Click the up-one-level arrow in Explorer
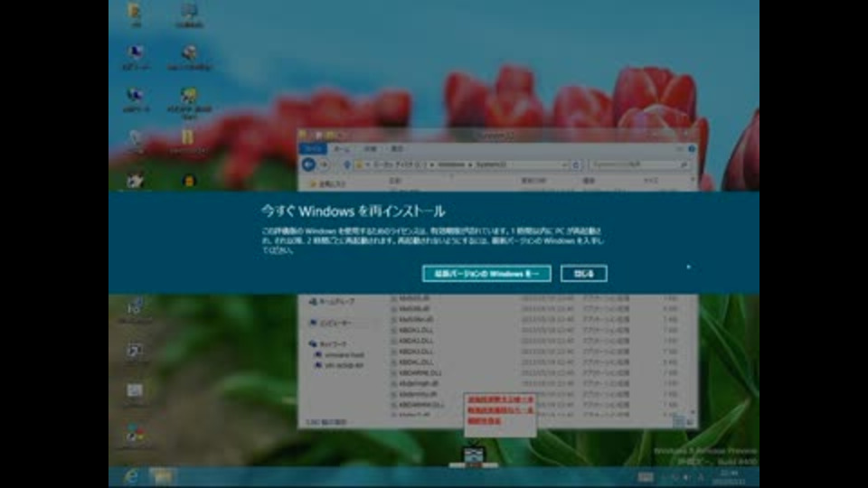 [347, 164]
